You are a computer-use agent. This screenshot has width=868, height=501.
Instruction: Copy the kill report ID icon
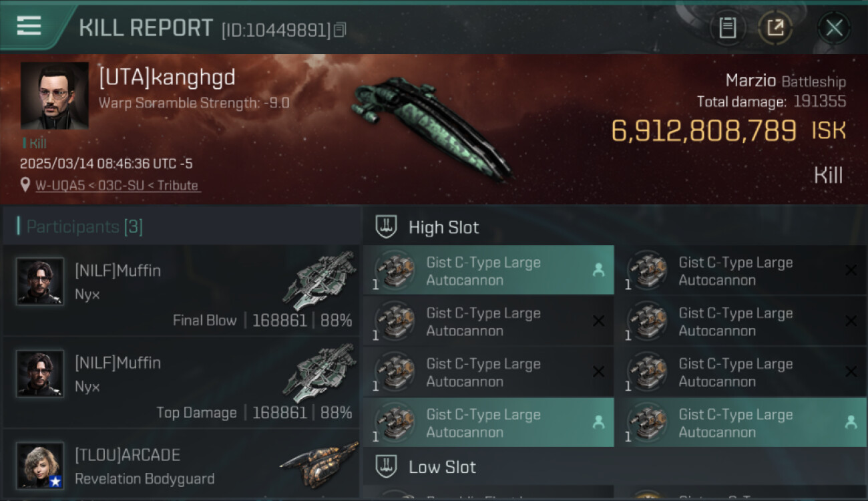[340, 29]
